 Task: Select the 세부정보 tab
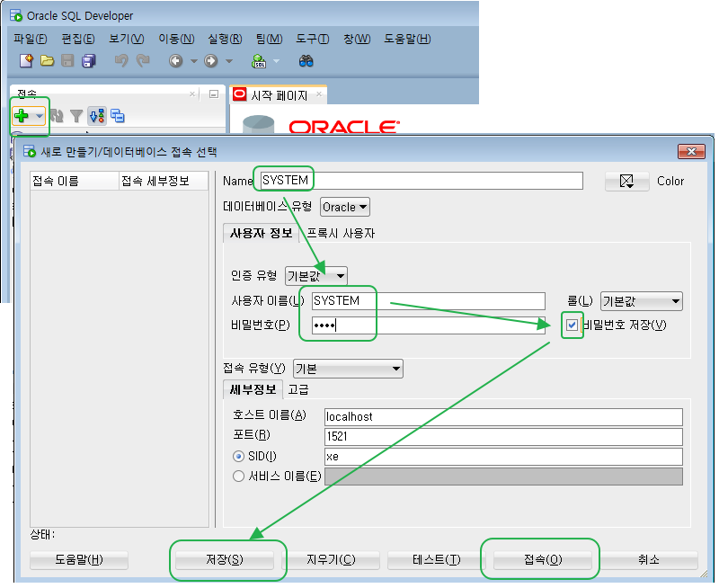click(253, 389)
